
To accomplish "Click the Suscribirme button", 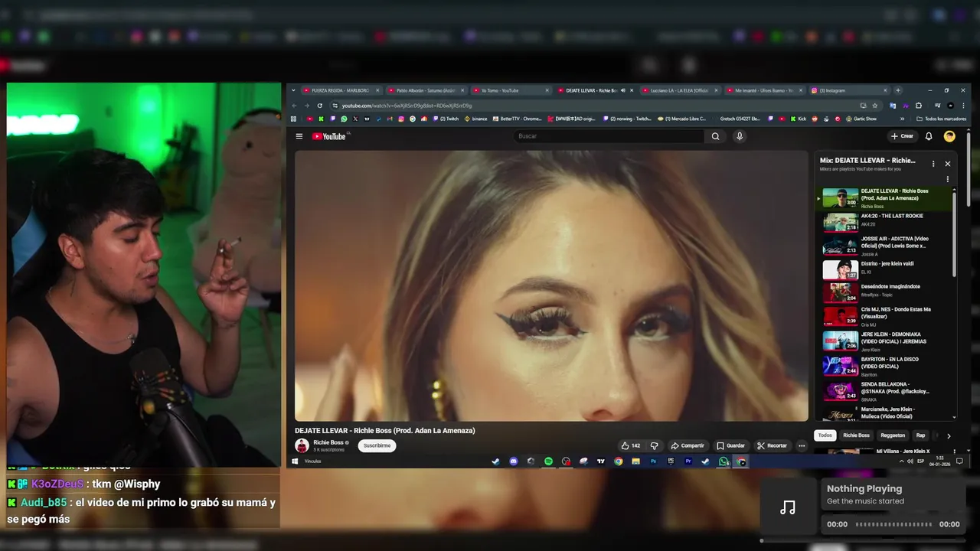I will click(x=377, y=445).
